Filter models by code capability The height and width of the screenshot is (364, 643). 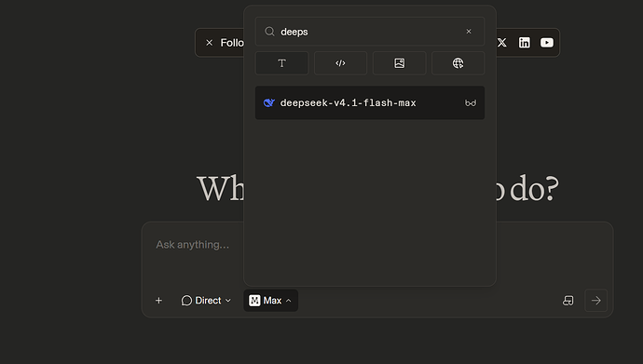[x=340, y=63]
